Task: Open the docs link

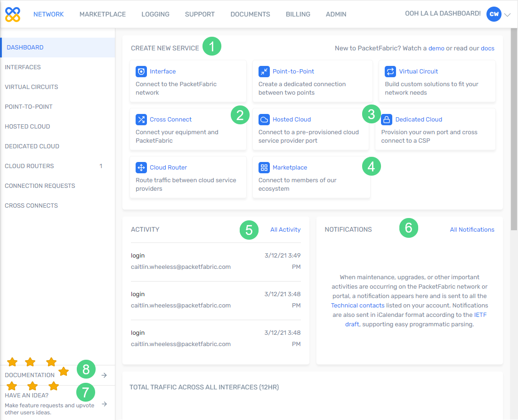Action: click(487, 48)
